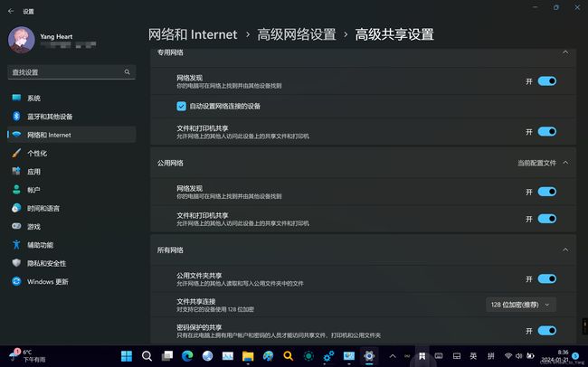Open 应用 settings category
Screen dimensions: 588x367
click(71, 172)
